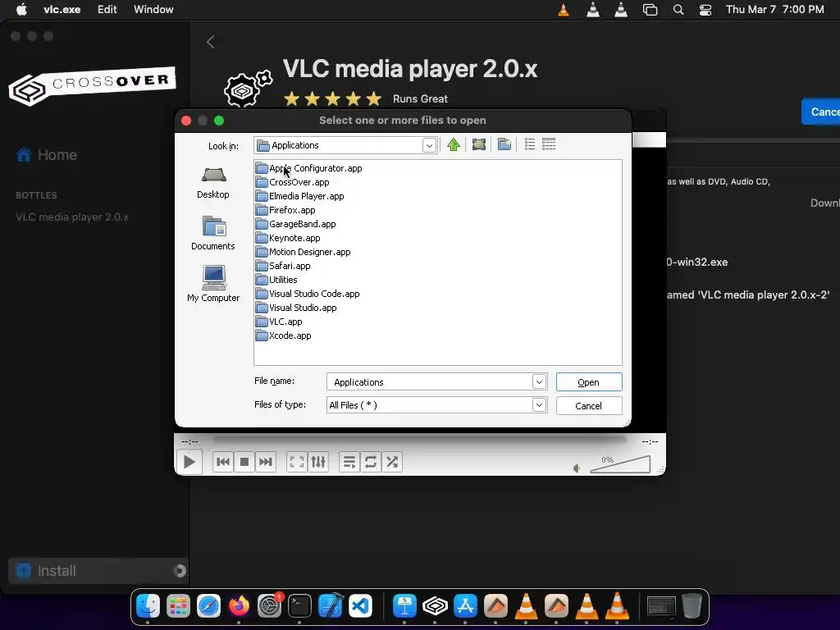This screenshot has height=630, width=840.
Task: Open Documents shortcut in dialog sidebar
Action: tap(213, 233)
